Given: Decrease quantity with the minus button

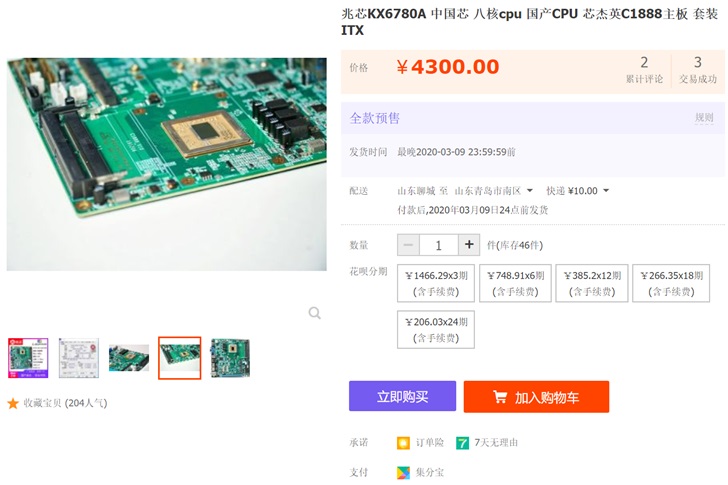Looking at the screenshot, I should pyautogui.click(x=408, y=245).
